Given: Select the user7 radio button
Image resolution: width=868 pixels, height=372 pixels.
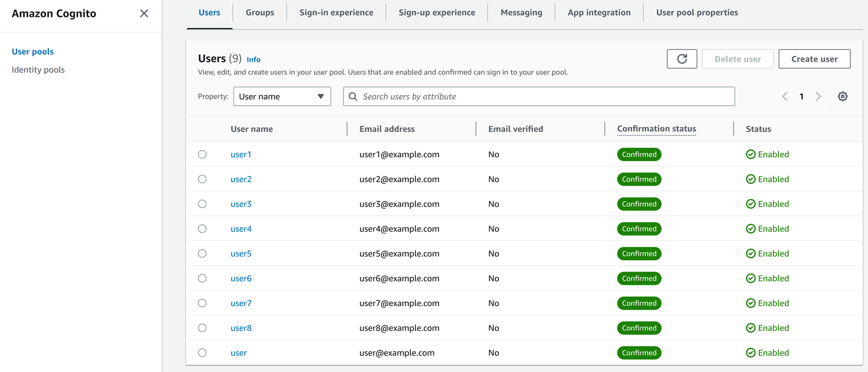Looking at the screenshot, I should [202, 303].
